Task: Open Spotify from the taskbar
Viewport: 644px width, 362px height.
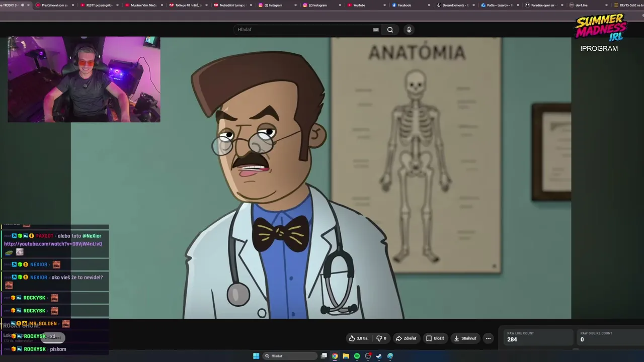Action: click(357, 356)
